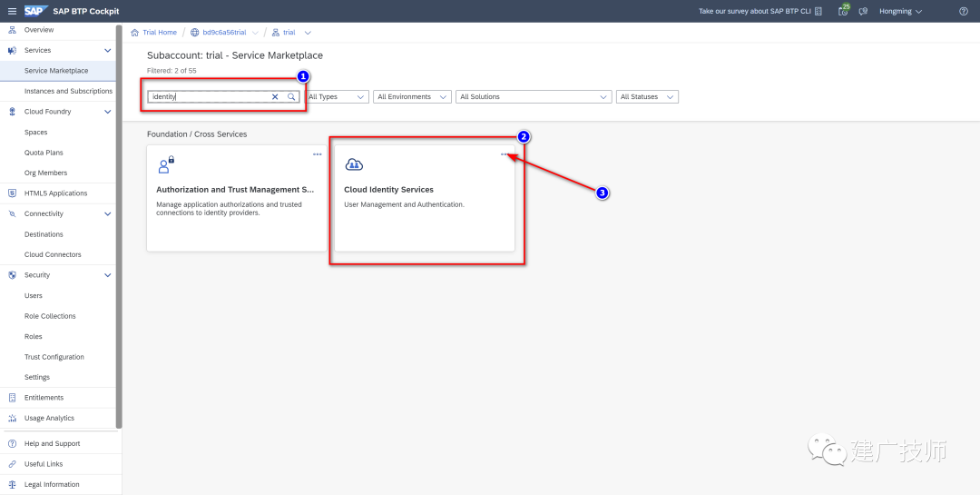This screenshot has width=980, height=495.
Task: Click the Foundation / Cross Services heading
Action: [197, 134]
